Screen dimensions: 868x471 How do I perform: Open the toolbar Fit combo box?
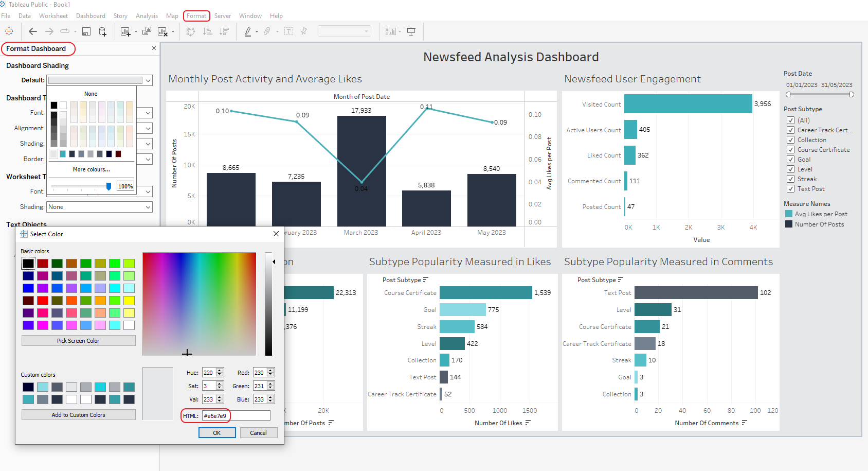[345, 31]
